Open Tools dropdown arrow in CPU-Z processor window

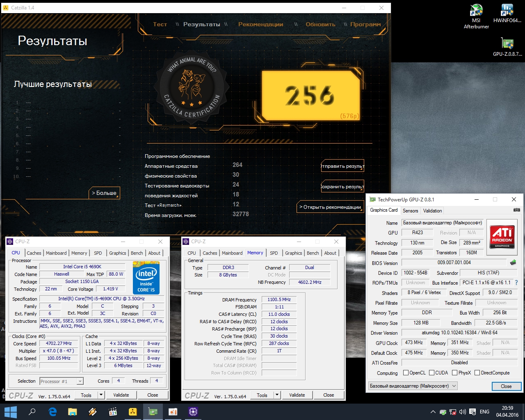101,395
